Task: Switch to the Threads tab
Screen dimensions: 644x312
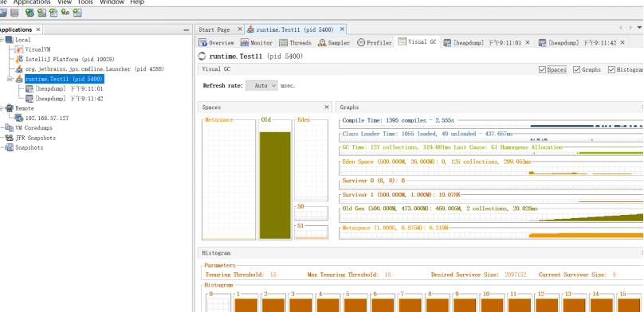Action: 296,43
